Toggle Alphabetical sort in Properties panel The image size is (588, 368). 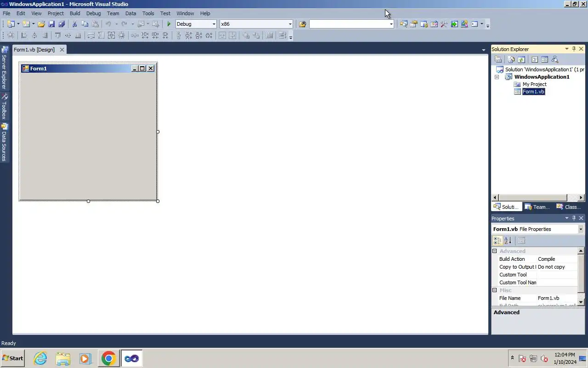click(x=508, y=240)
